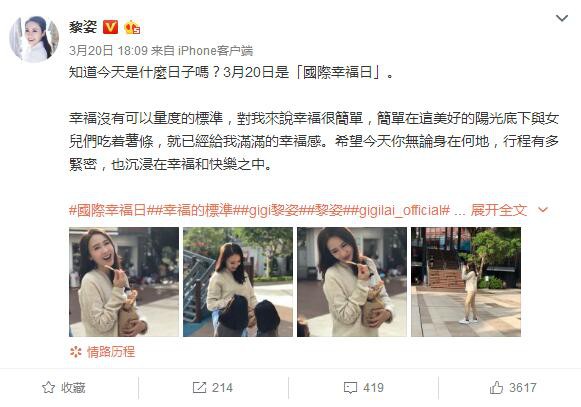
Task: Click the post timestamp 3月20日 18:09
Action: [108, 50]
